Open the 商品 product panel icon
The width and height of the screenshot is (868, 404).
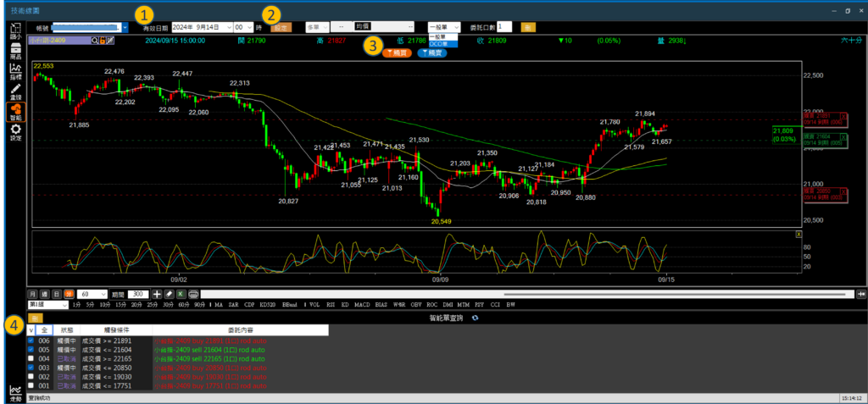[16, 52]
